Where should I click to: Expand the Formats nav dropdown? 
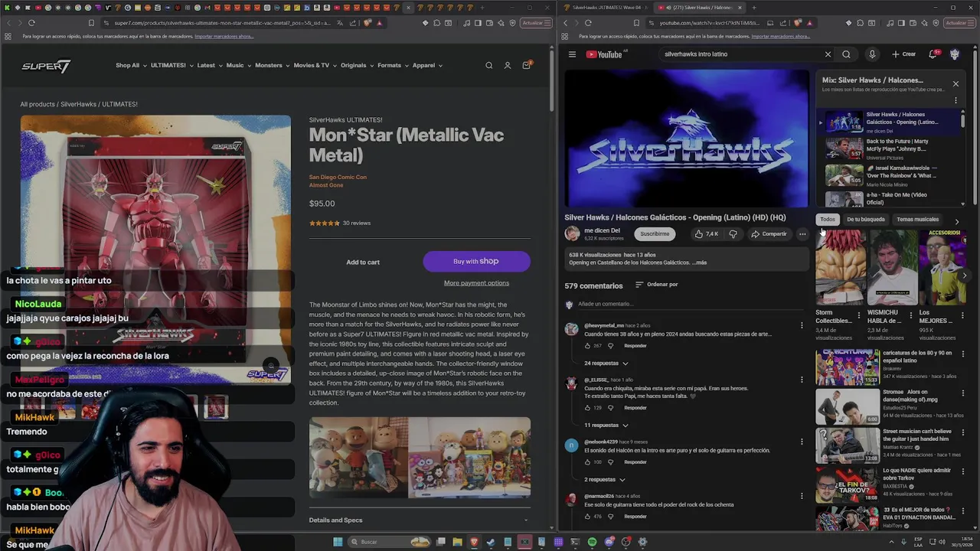[393, 66]
